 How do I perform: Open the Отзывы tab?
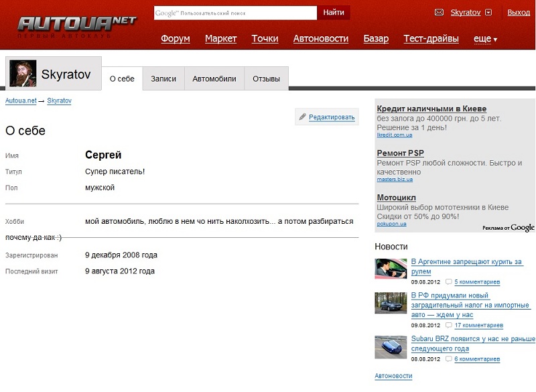point(266,79)
